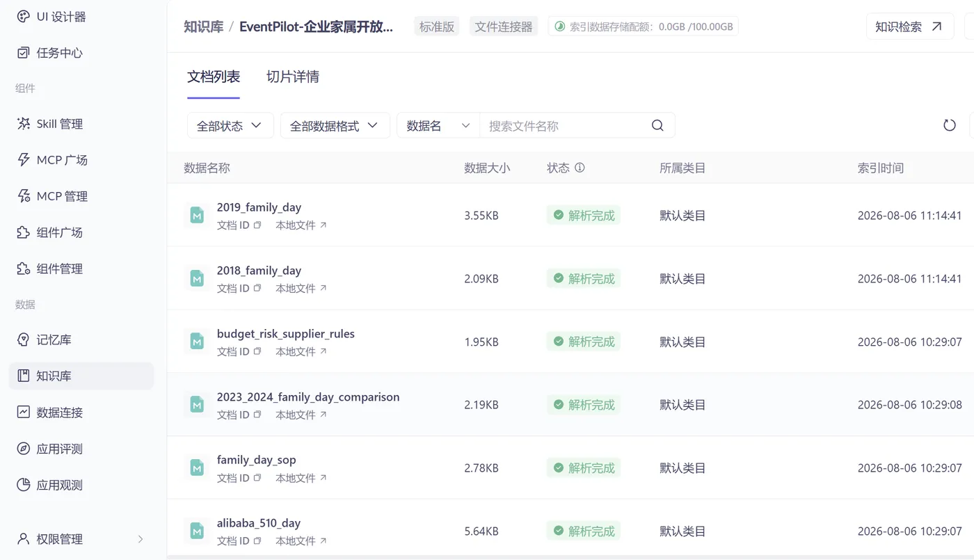974x560 pixels.
Task: Open the 全部数据格式 filter dropdown
Action: pyautogui.click(x=335, y=126)
